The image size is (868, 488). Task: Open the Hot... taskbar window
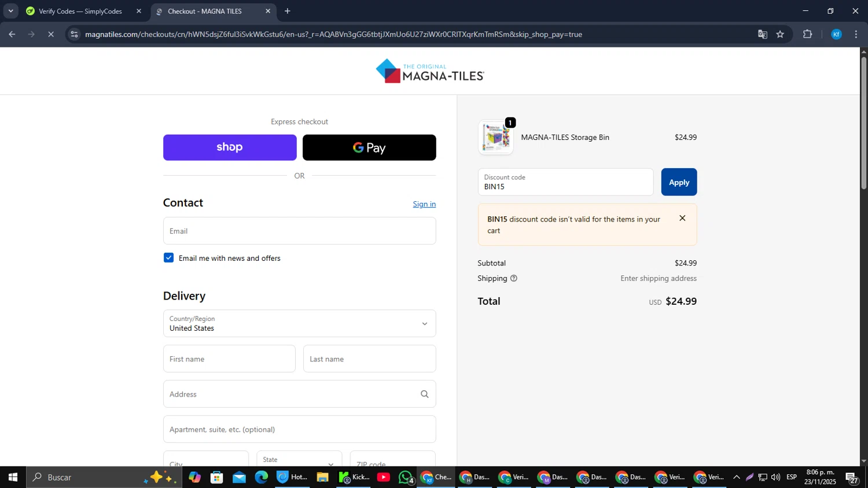point(292,477)
